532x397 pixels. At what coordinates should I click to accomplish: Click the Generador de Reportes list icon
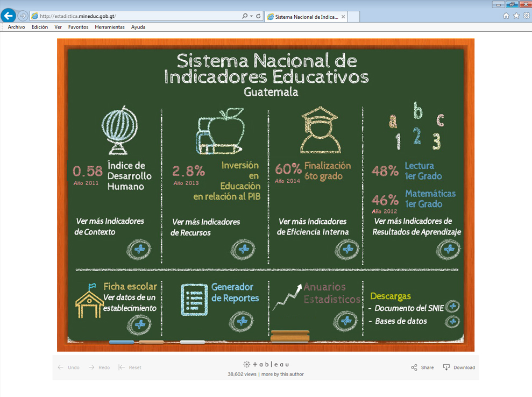[194, 299]
